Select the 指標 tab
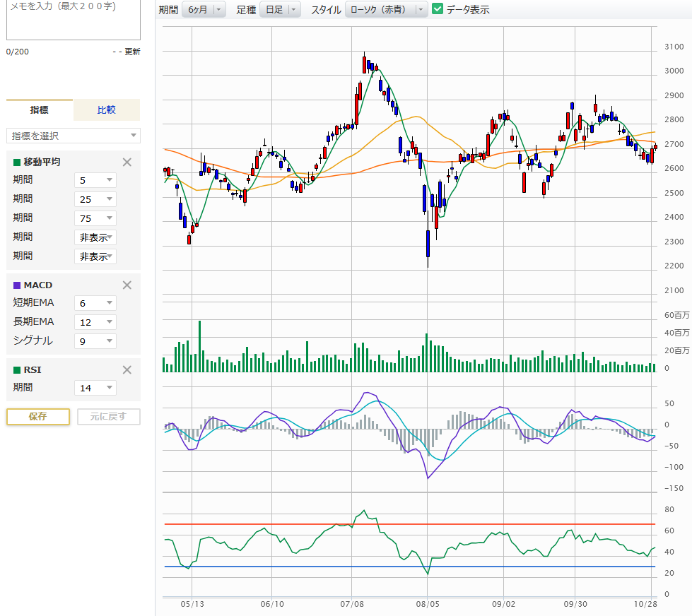Image resolution: width=692 pixels, height=616 pixels. 40,110
